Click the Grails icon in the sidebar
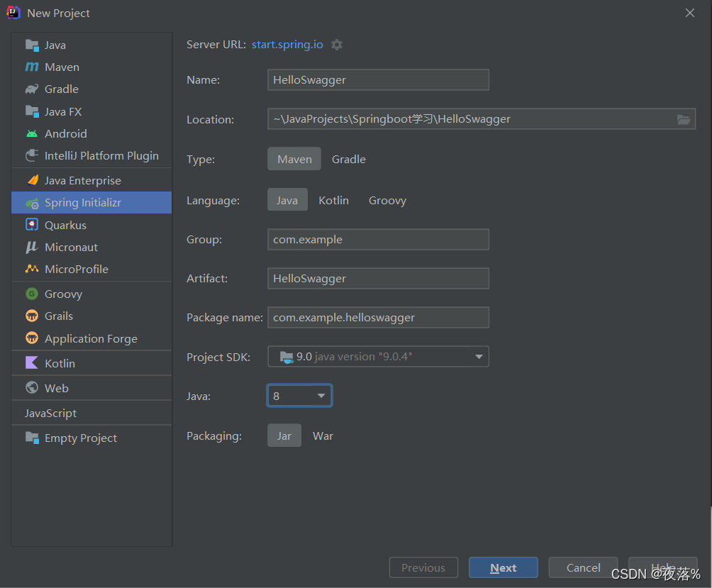This screenshot has height=588, width=712. 32,316
